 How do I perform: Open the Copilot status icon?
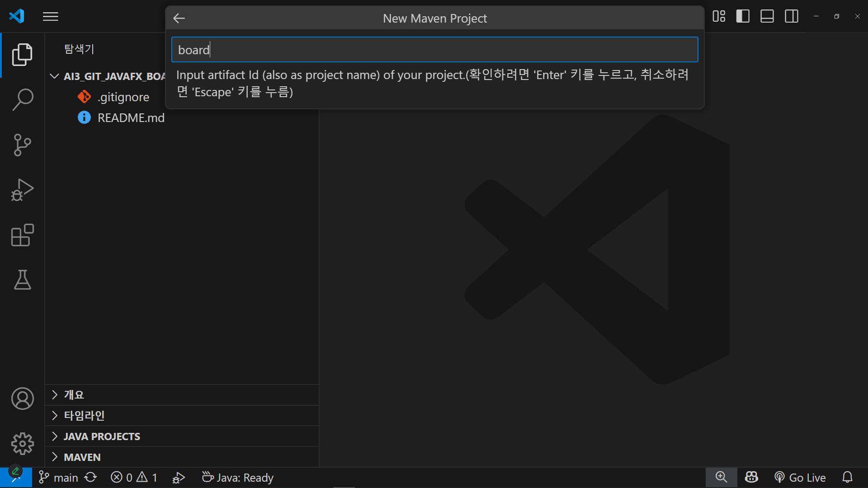click(x=751, y=478)
